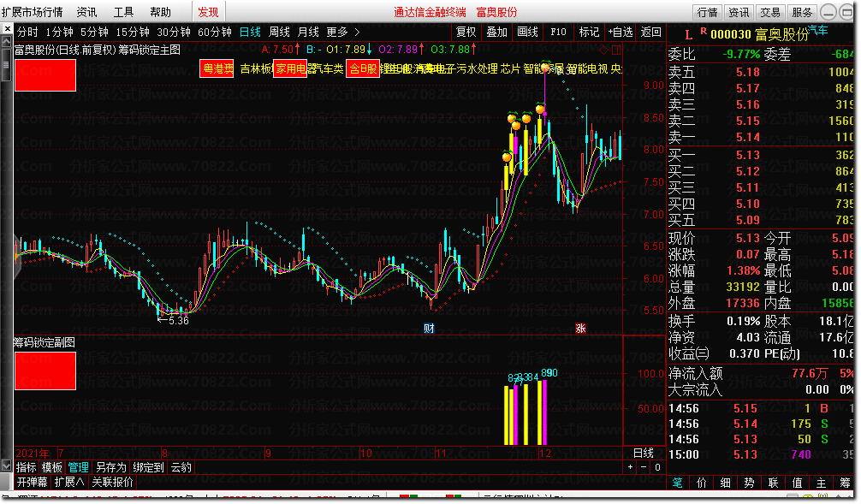Switch to the 60分钟 chart period

(x=215, y=32)
